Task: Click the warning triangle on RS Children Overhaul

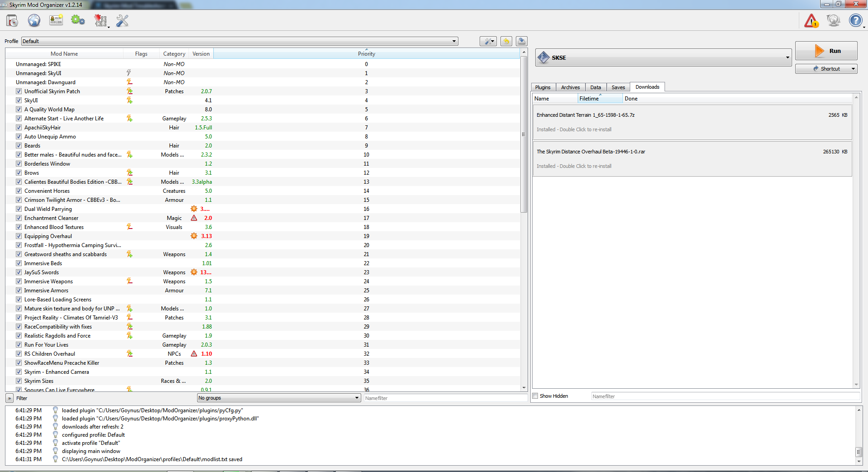Action: click(194, 353)
